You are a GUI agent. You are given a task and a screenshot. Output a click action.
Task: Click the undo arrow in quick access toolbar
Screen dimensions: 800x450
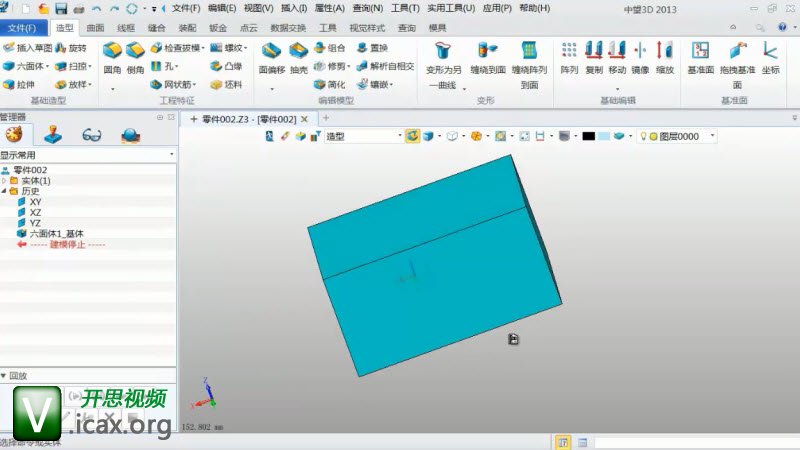click(96, 9)
